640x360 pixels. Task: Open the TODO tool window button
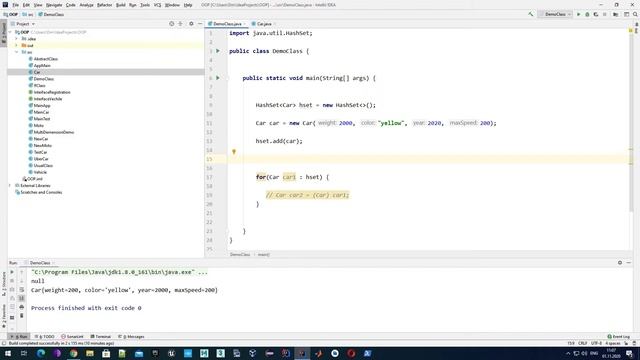45,337
